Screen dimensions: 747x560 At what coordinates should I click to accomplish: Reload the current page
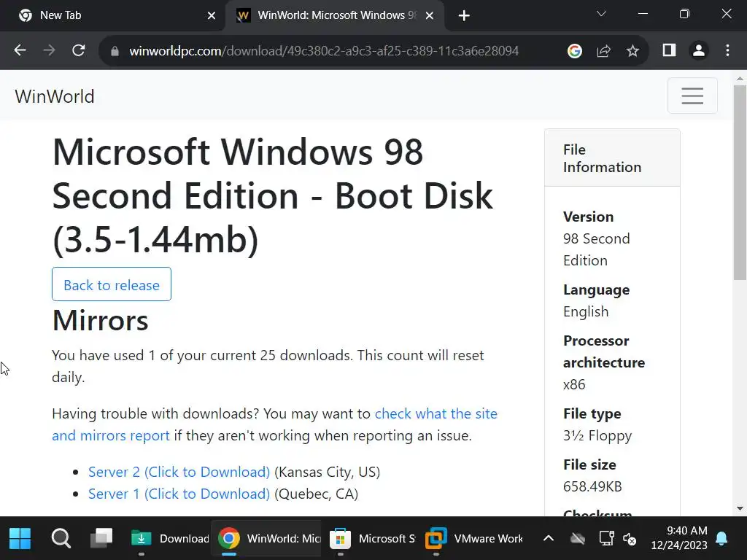(x=79, y=51)
